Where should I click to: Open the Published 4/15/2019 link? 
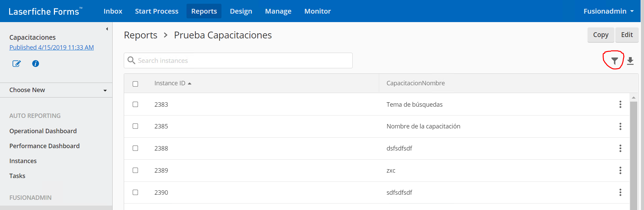(x=52, y=48)
